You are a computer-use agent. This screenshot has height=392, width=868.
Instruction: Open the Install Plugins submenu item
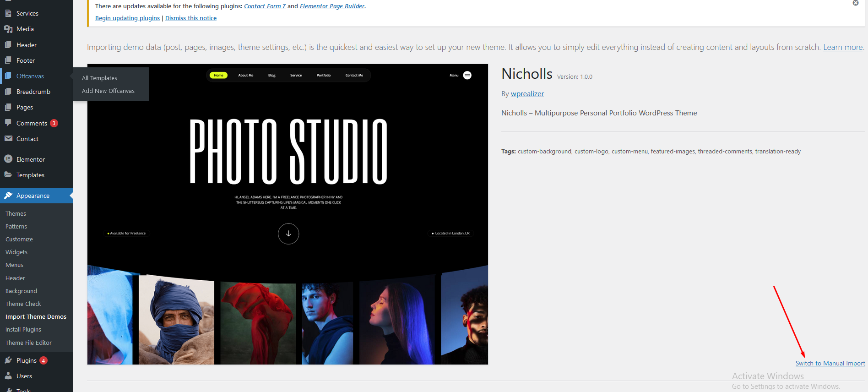(x=23, y=330)
